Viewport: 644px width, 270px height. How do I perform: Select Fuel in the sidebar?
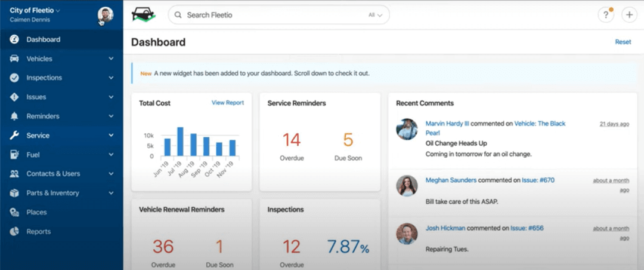[61, 155]
